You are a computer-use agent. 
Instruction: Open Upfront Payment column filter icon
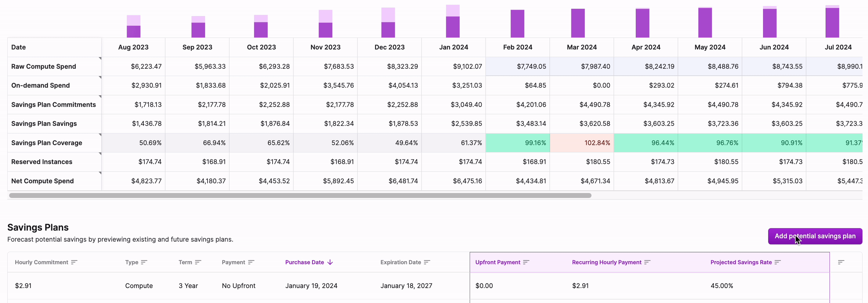click(526, 262)
